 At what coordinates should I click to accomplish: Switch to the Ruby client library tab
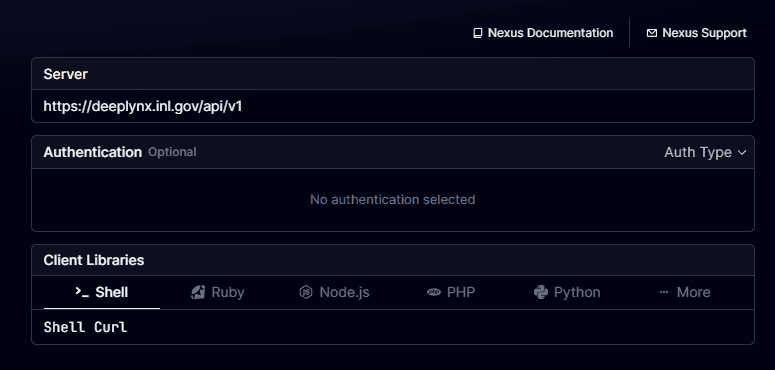[x=217, y=292]
